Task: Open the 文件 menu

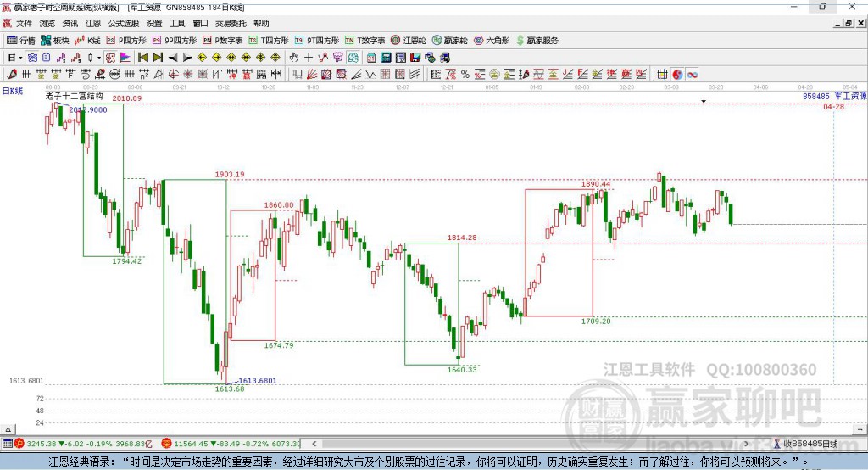Action: tap(24, 23)
